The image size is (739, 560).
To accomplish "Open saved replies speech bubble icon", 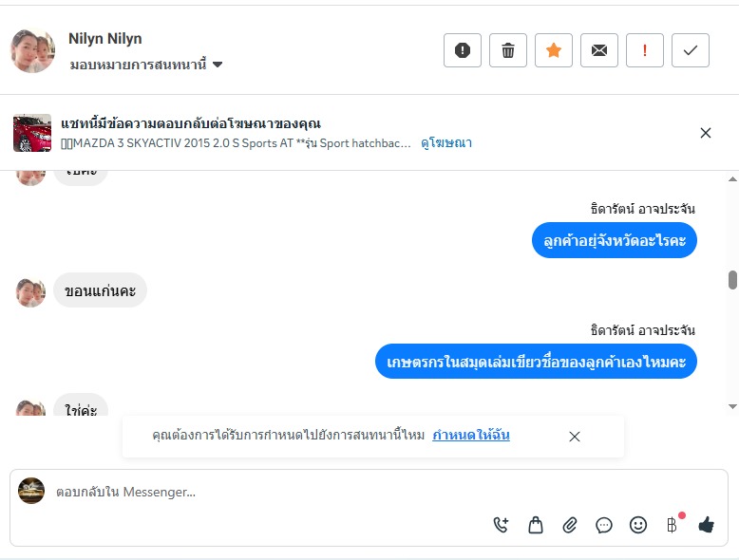I will [x=604, y=525].
